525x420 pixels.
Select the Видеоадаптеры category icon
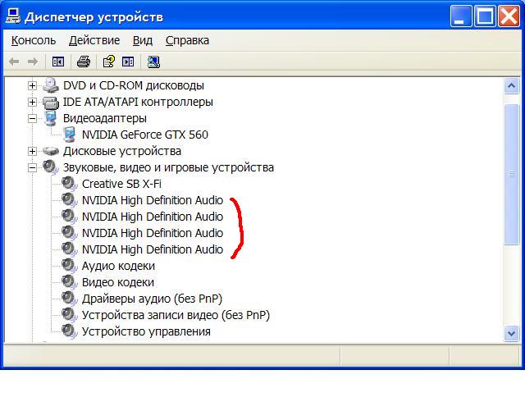(x=51, y=118)
